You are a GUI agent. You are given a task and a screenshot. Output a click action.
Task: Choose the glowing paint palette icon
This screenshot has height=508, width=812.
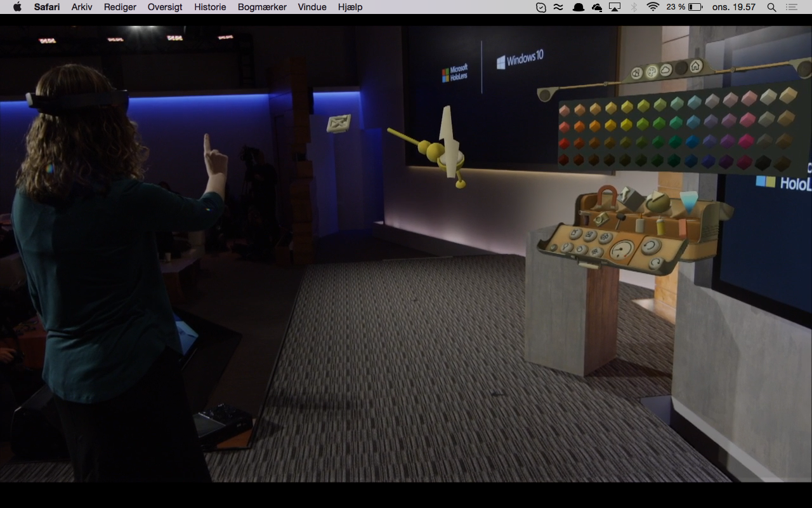[651, 72]
